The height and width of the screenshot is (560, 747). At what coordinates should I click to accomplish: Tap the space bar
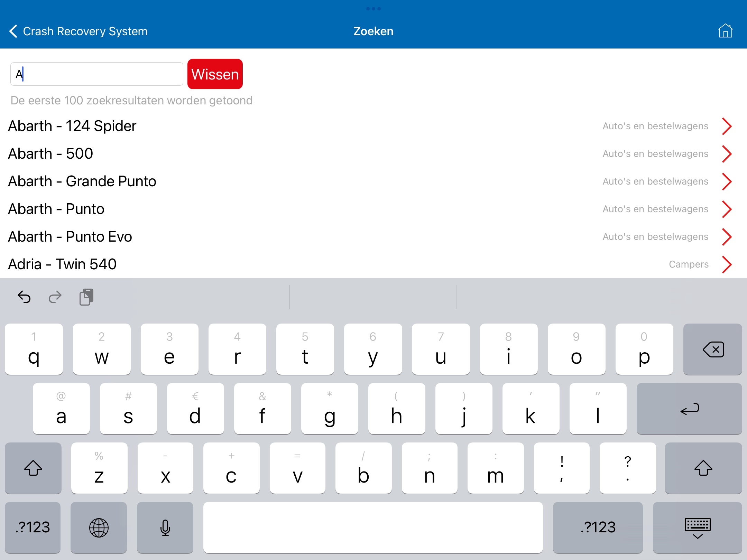373,528
